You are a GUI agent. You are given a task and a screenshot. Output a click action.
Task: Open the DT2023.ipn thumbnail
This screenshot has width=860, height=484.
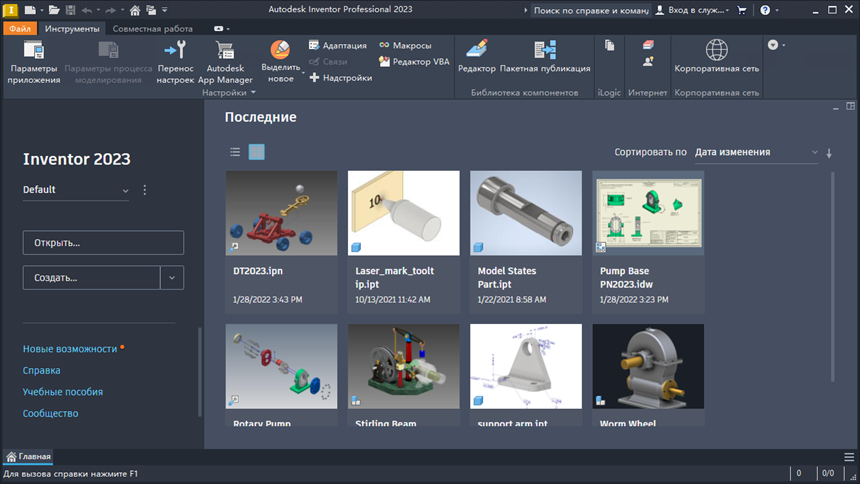click(x=281, y=213)
